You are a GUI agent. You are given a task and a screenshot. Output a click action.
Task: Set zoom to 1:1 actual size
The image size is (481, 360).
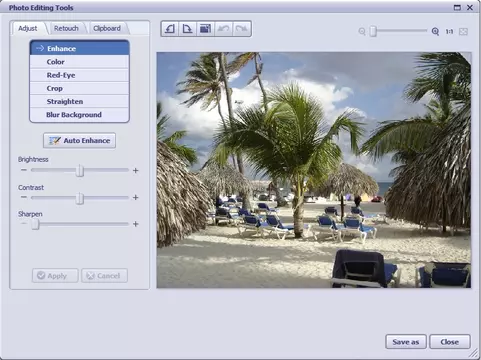click(449, 32)
